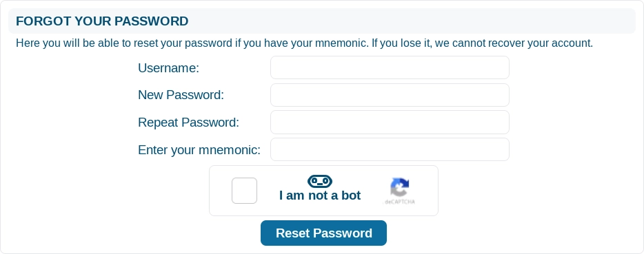
Task: Tick the "I am not a bot" checkbox
Action: click(244, 191)
